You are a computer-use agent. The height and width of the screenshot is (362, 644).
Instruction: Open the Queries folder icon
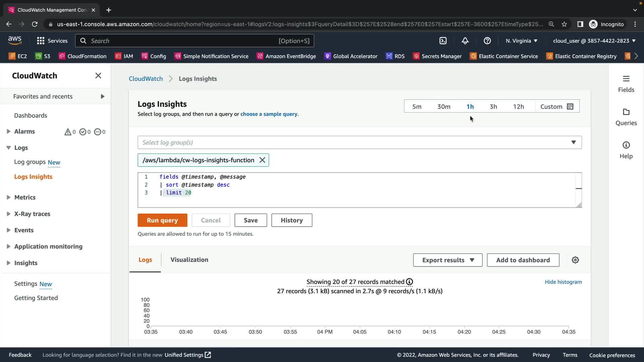(626, 112)
